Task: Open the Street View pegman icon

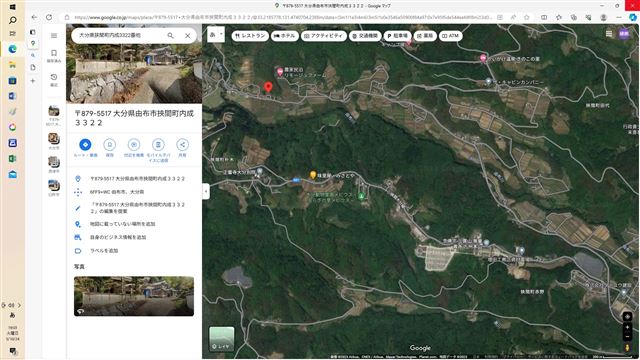Action: (627, 348)
